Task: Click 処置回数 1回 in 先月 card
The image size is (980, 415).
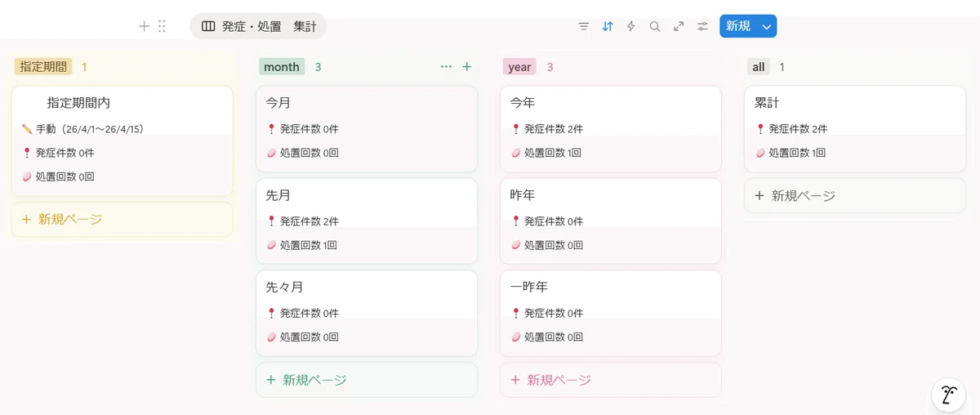Action: pyautogui.click(x=309, y=245)
